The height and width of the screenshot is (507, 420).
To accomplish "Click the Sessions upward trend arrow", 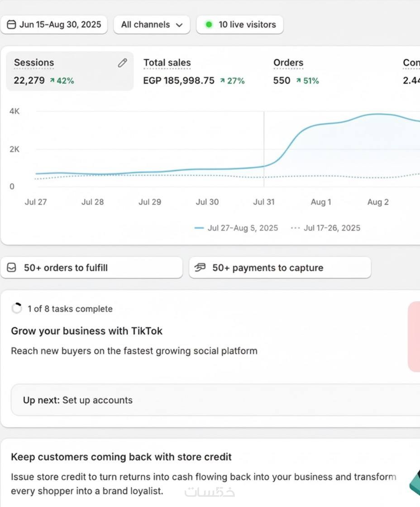I will (x=52, y=81).
